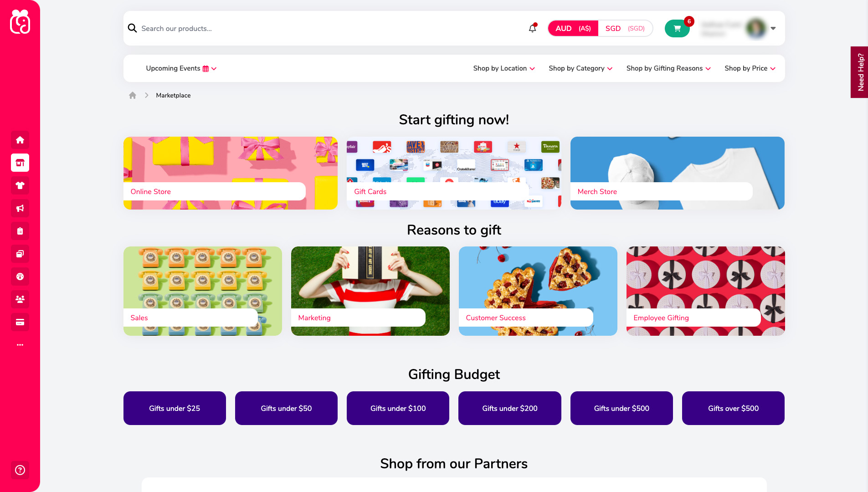Select the AUD currency option
The width and height of the screenshot is (868, 492).
[x=573, y=28]
